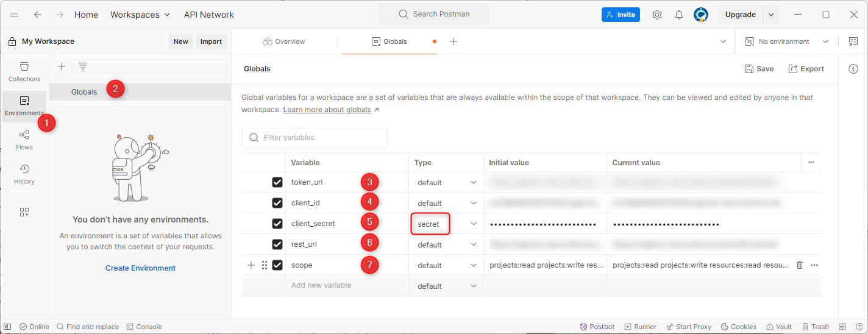
Task: Open Flows in the sidebar
Action: [x=24, y=140]
